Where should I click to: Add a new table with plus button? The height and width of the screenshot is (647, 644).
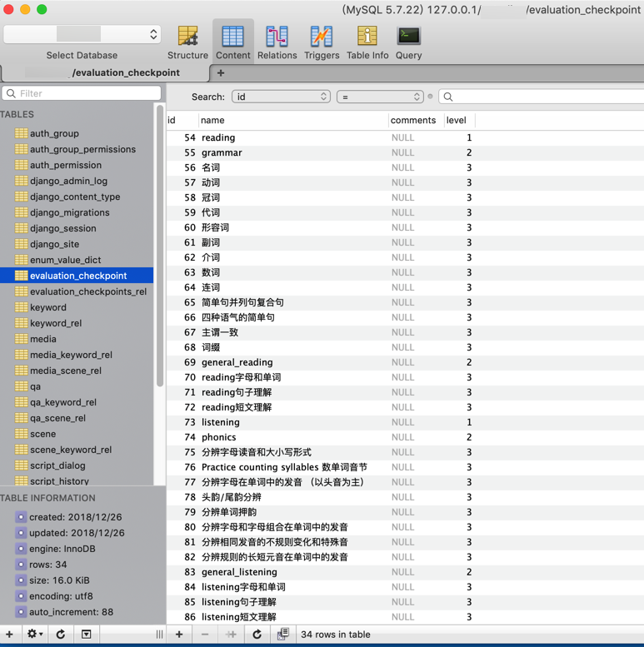[x=10, y=635]
